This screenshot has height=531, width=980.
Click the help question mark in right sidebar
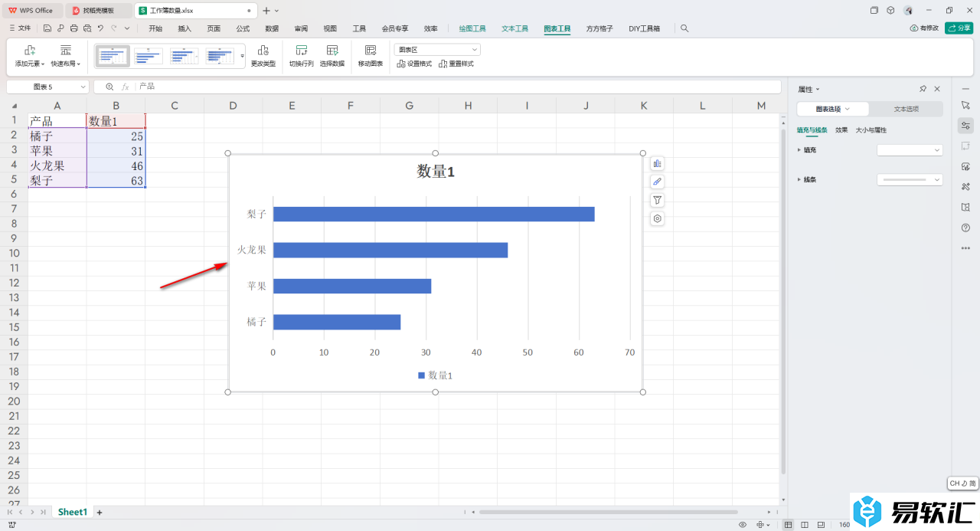point(965,228)
